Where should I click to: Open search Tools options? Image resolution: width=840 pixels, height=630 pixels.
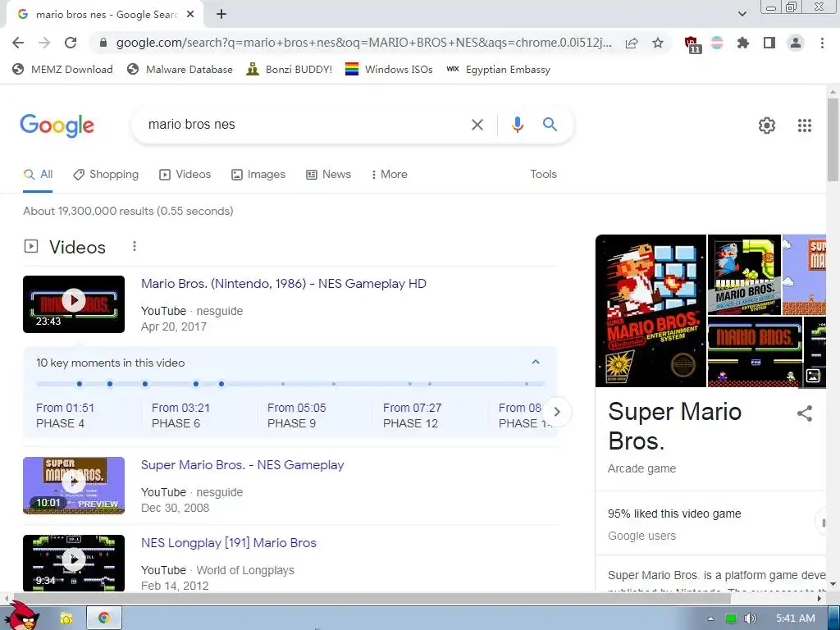click(543, 175)
